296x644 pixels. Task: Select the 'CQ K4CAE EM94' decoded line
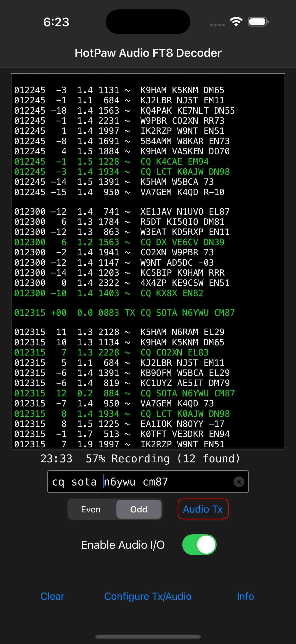coord(111,161)
